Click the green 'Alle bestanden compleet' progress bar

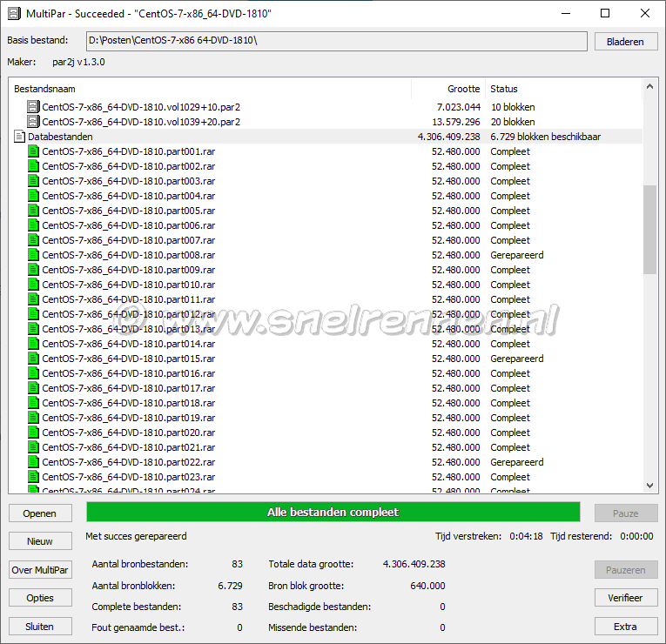pyautogui.click(x=333, y=512)
